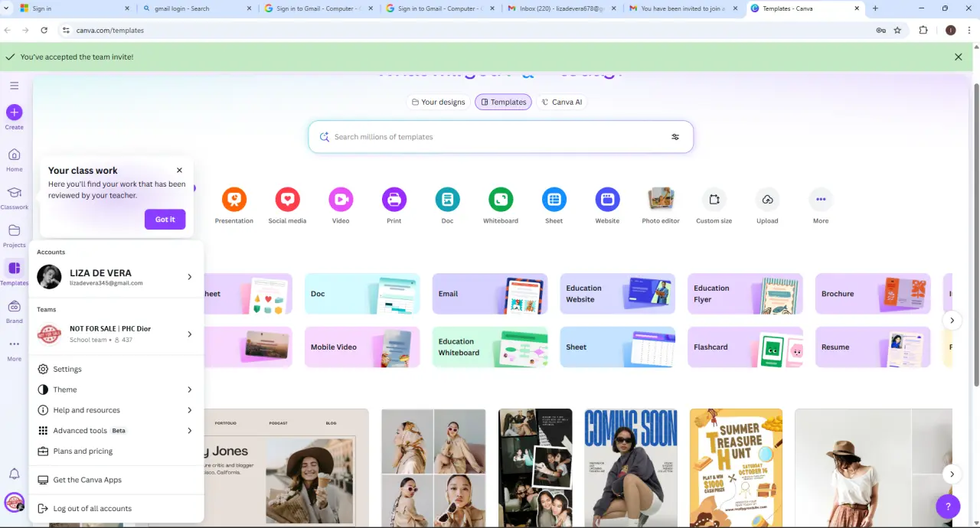Open the Flashcard category card

pyautogui.click(x=745, y=347)
